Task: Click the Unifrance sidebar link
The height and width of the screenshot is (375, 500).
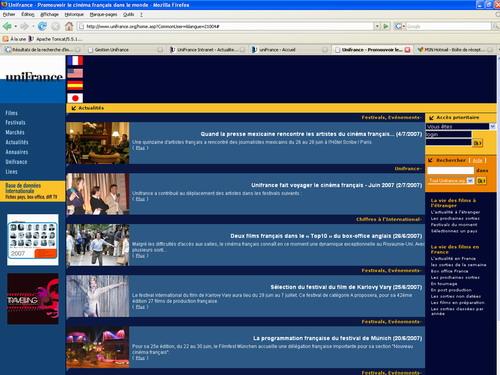Action: [x=16, y=162]
